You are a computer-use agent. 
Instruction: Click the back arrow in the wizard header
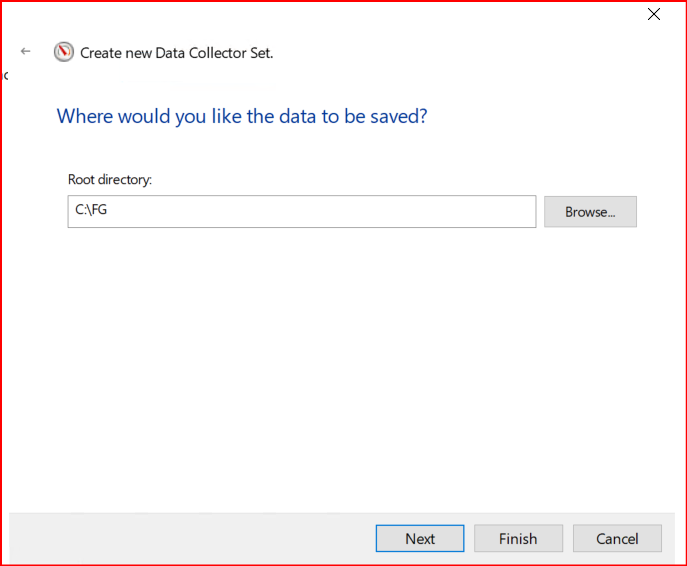[x=26, y=51]
